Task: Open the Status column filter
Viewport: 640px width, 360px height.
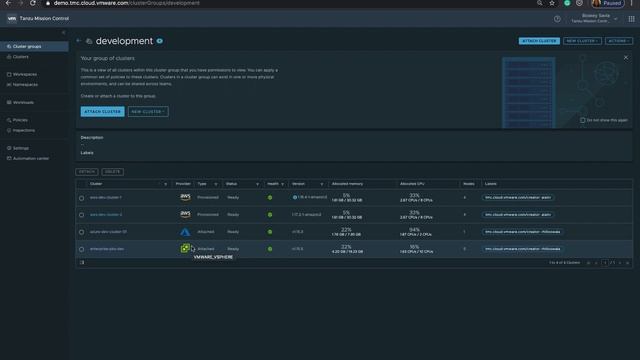Action: 257,184
